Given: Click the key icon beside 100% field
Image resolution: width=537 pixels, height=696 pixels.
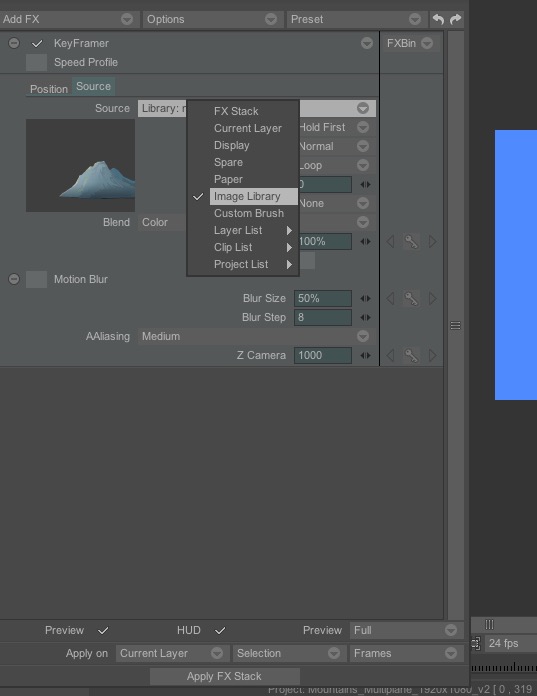Looking at the screenshot, I should (x=411, y=241).
